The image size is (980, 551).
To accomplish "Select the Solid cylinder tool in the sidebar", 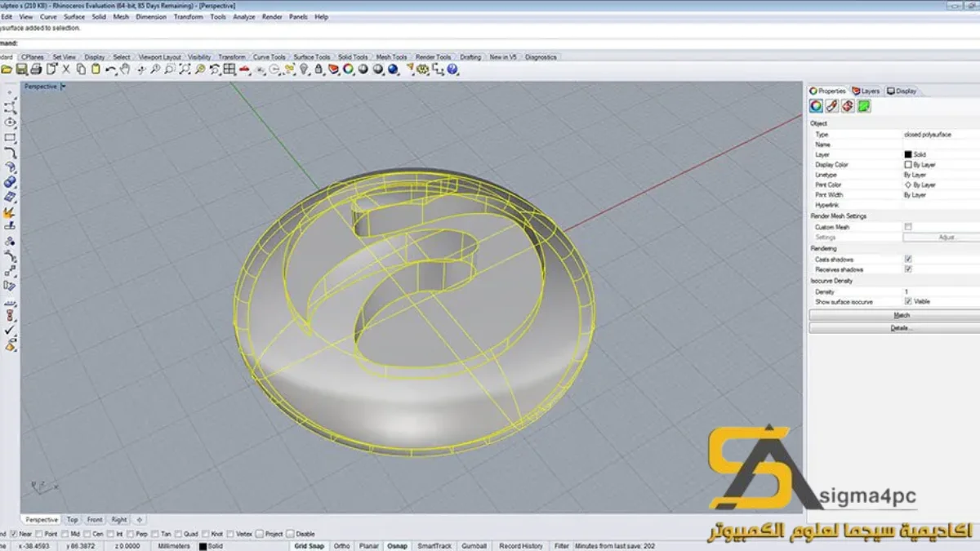I will 10,181.
